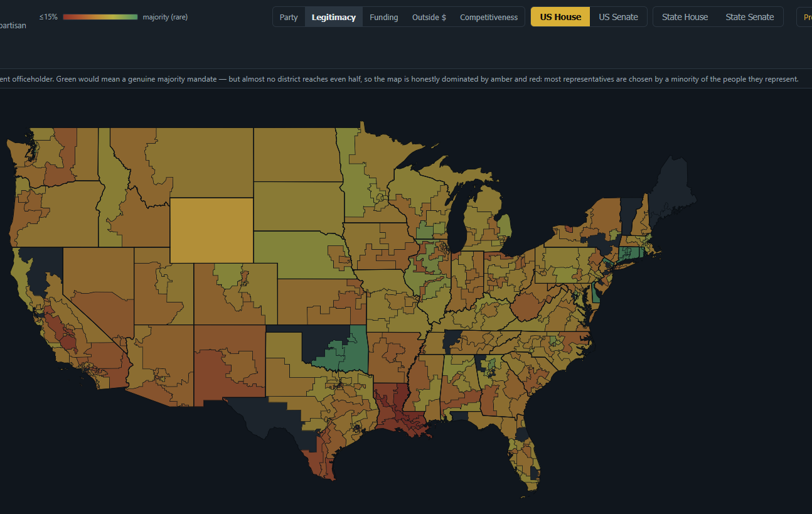Select the yellow Wyoming at-large district
This screenshot has width=812, height=514.
click(211, 230)
